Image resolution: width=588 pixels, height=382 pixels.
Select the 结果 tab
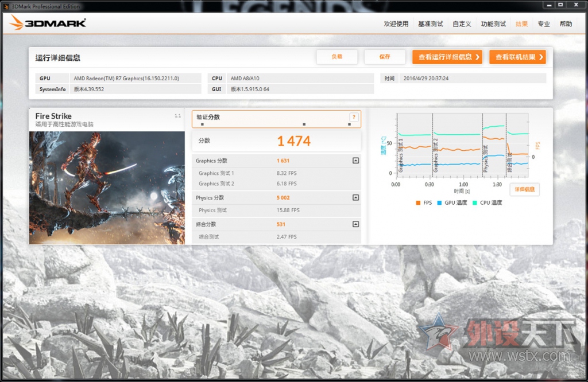(521, 24)
